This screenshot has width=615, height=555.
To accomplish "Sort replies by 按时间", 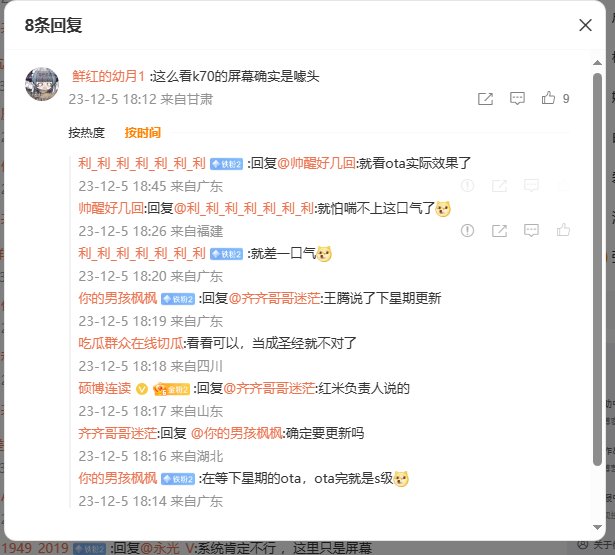I will click(x=142, y=133).
